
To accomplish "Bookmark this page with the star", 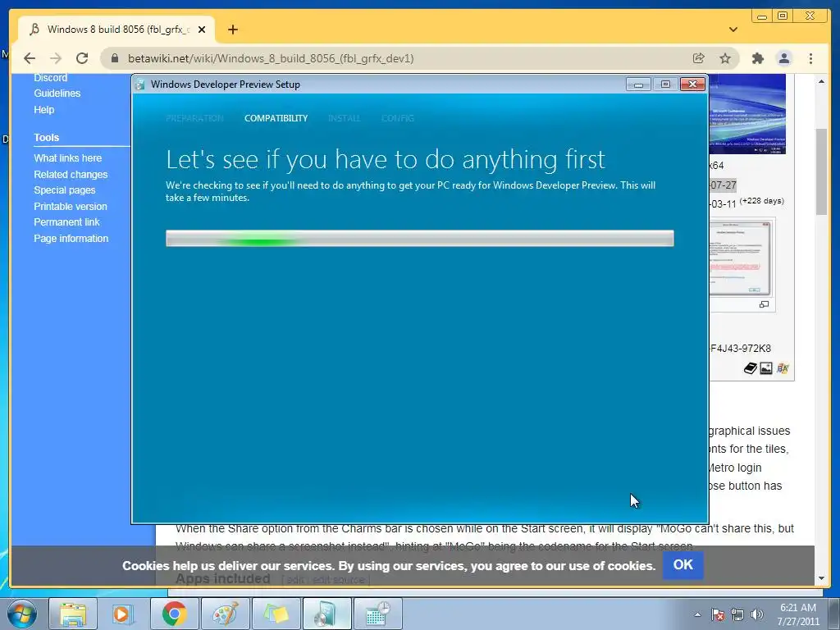I will coord(725,58).
